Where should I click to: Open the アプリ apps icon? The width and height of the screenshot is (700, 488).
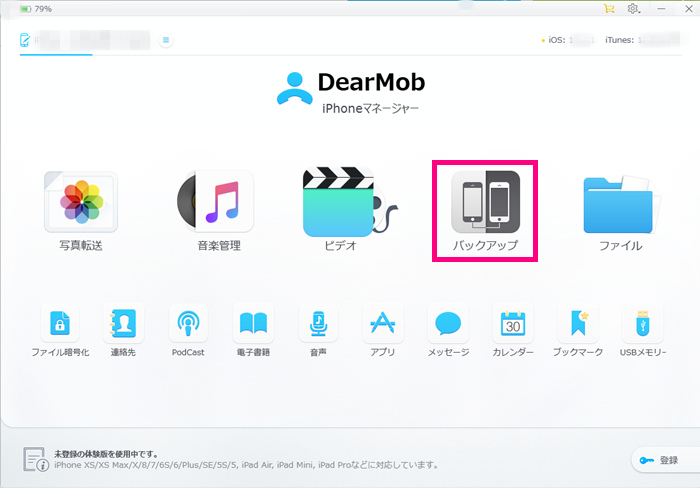point(383,323)
